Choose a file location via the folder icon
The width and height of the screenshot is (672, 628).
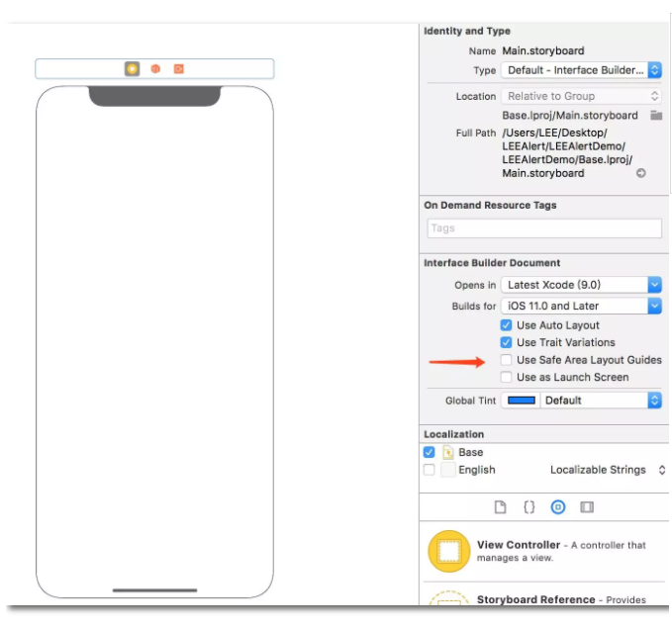pyautogui.click(x=656, y=116)
